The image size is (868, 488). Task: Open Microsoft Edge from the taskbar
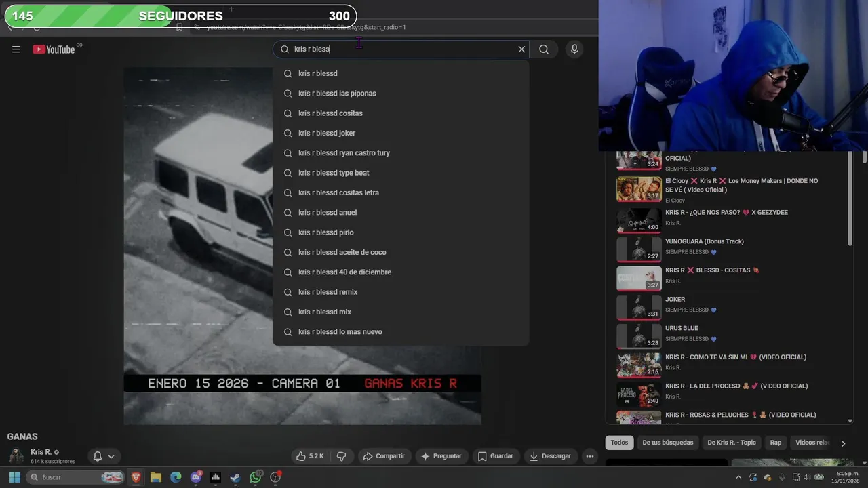[176, 477]
